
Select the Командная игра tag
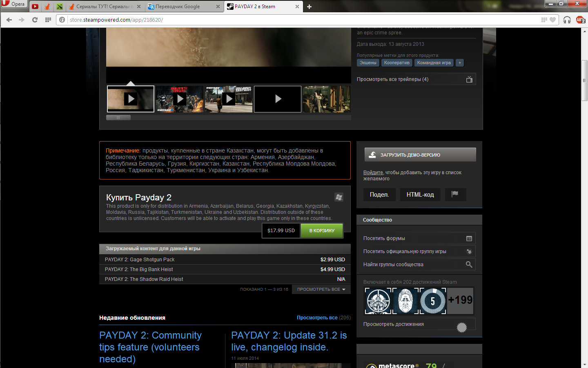point(434,63)
